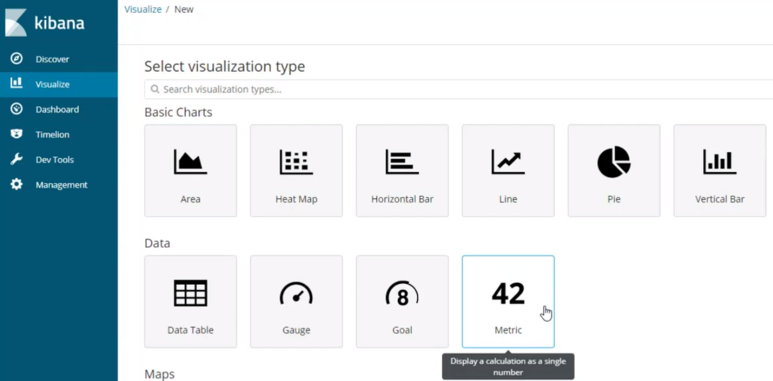Choose the Pie label on its card
The width and height of the screenshot is (773, 381).
(x=614, y=199)
